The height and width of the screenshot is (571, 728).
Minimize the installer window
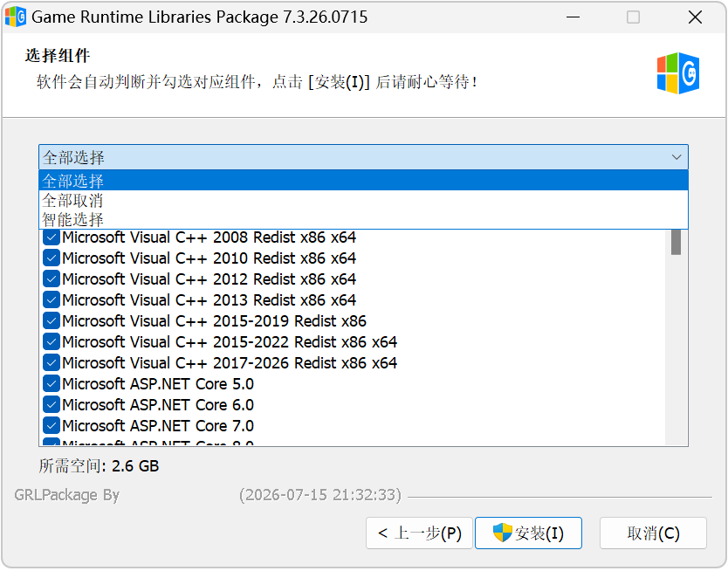tap(573, 17)
